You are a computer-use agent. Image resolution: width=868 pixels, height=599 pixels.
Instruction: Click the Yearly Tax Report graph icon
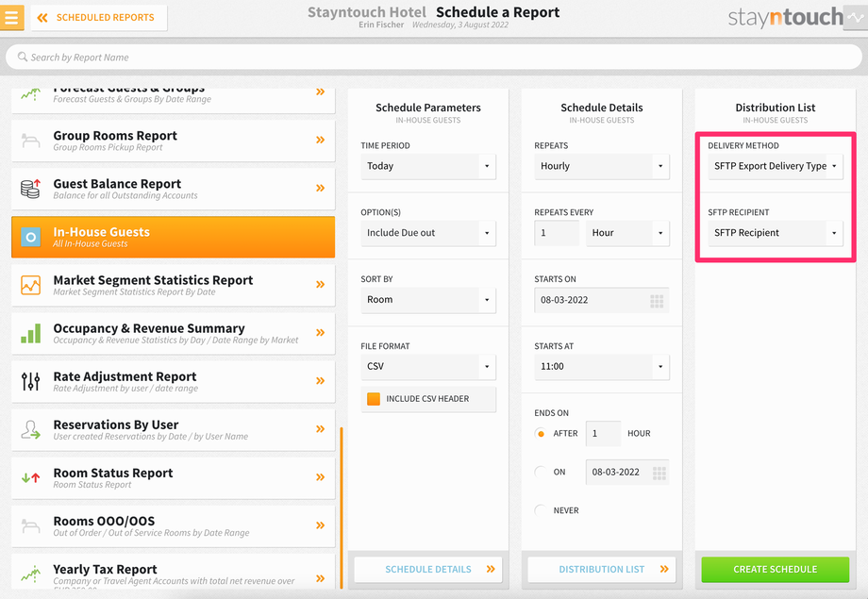coord(30,574)
